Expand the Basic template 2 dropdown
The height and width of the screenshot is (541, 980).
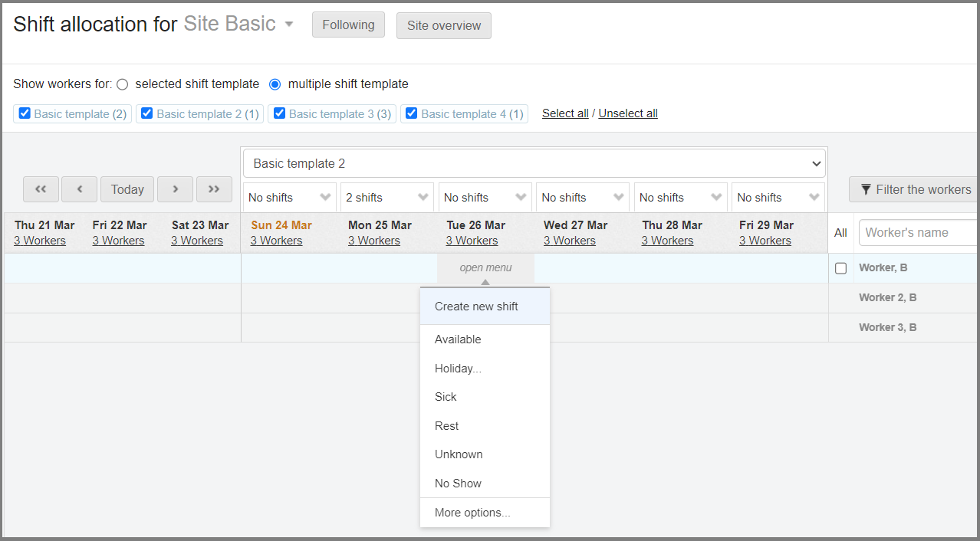coord(534,163)
